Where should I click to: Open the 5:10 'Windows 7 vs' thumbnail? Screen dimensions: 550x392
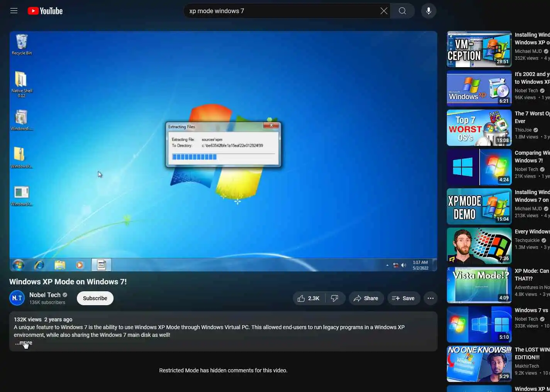[x=479, y=324]
